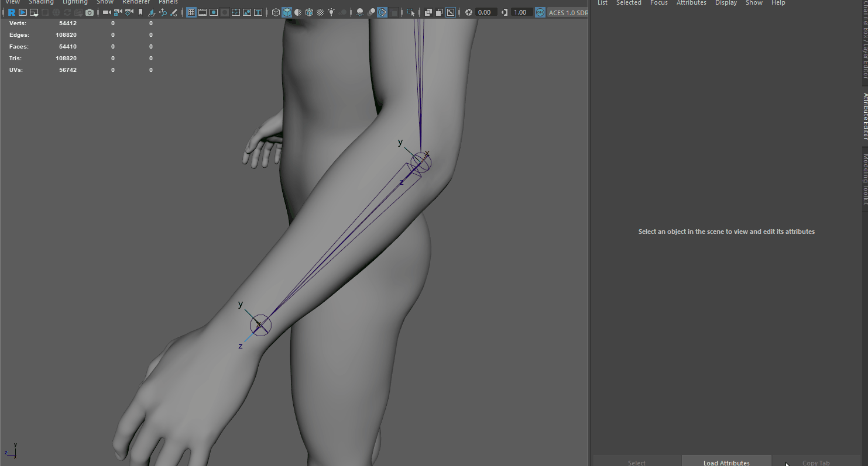This screenshot has width=868, height=466.
Task: Click the Grease Pencil icon
Action: [x=174, y=12]
